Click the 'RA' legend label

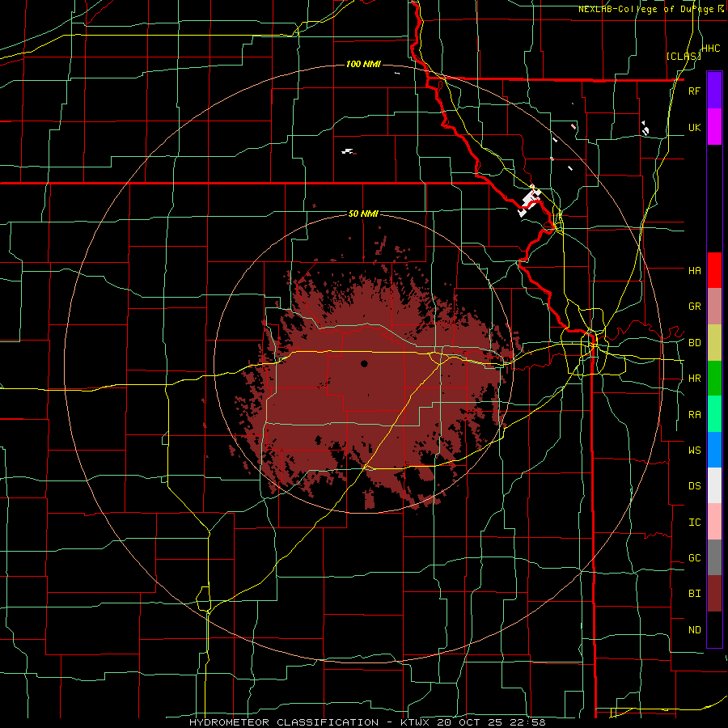click(x=694, y=415)
